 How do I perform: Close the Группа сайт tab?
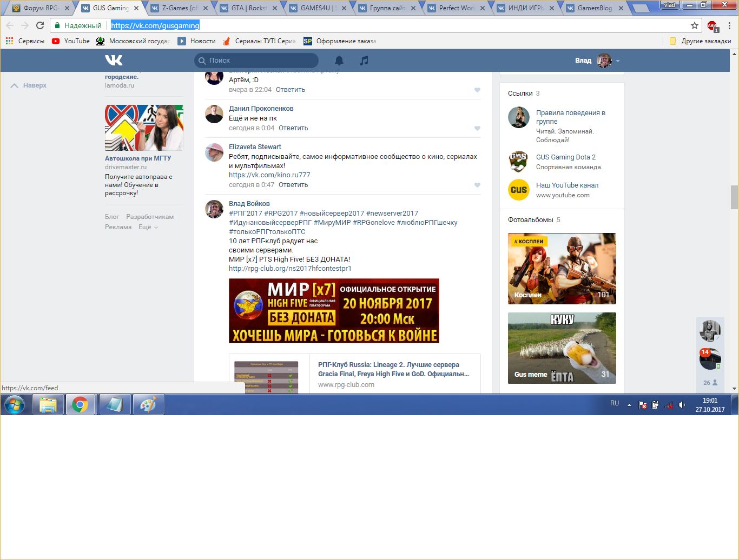pyautogui.click(x=413, y=8)
